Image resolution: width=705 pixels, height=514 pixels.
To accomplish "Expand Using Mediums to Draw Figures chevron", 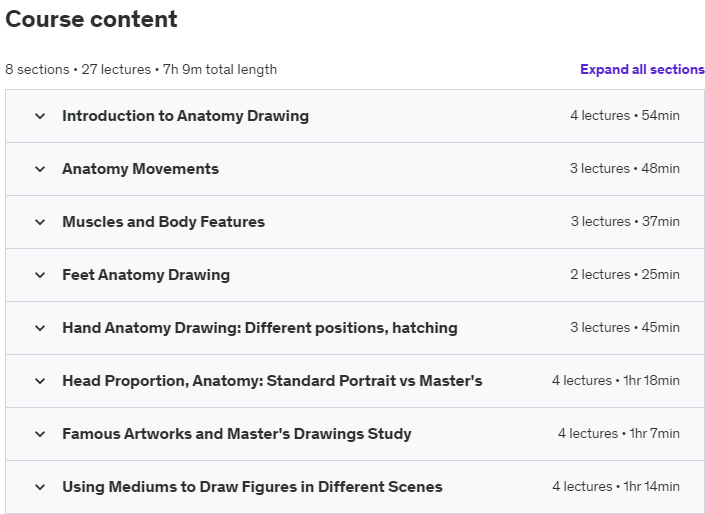I will coord(40,487).
